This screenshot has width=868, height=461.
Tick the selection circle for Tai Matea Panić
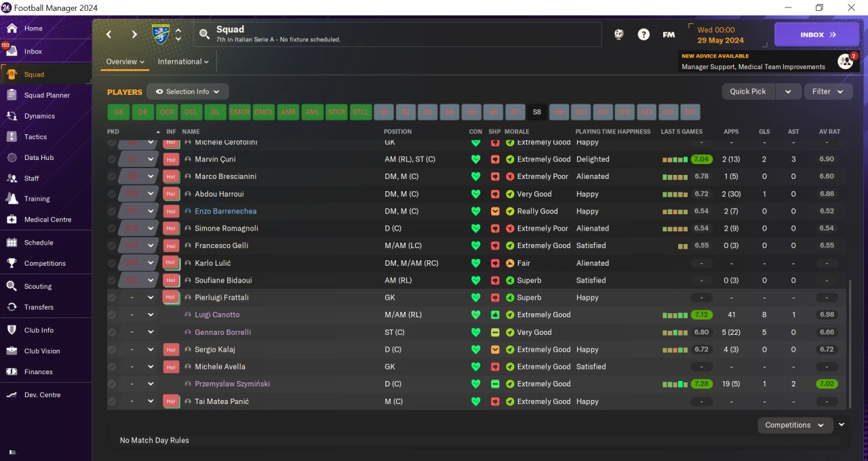[112, 402]
